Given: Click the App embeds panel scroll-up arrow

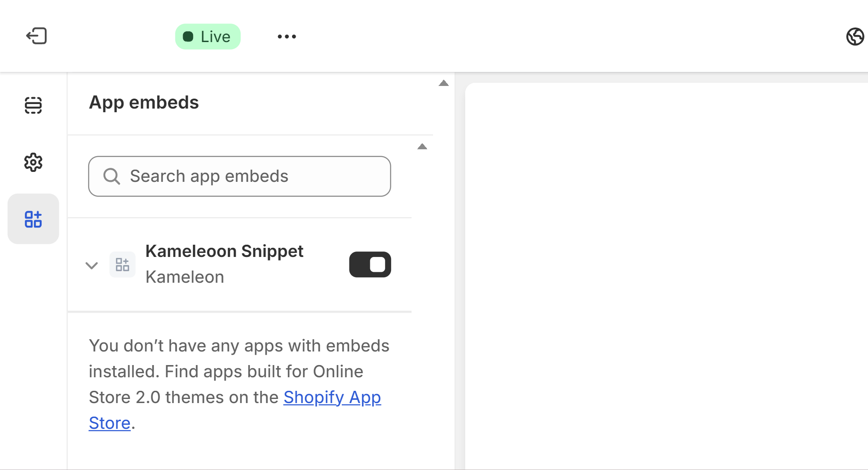Looking at the screenshot, I should 443,83.
